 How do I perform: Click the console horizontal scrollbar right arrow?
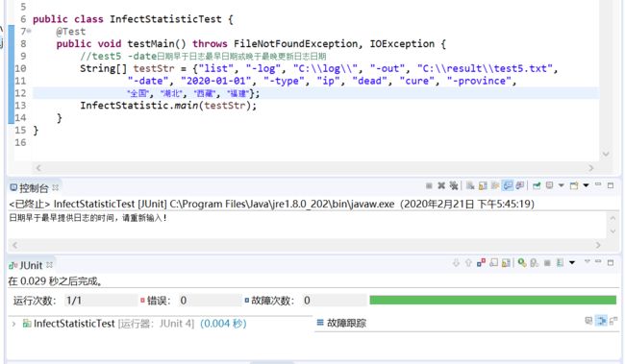tap(598, 245)
